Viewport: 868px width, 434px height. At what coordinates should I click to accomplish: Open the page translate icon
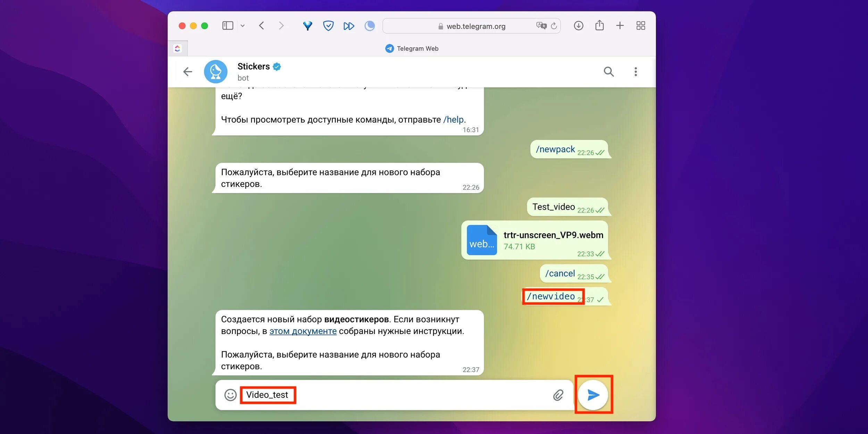point(541,26)
